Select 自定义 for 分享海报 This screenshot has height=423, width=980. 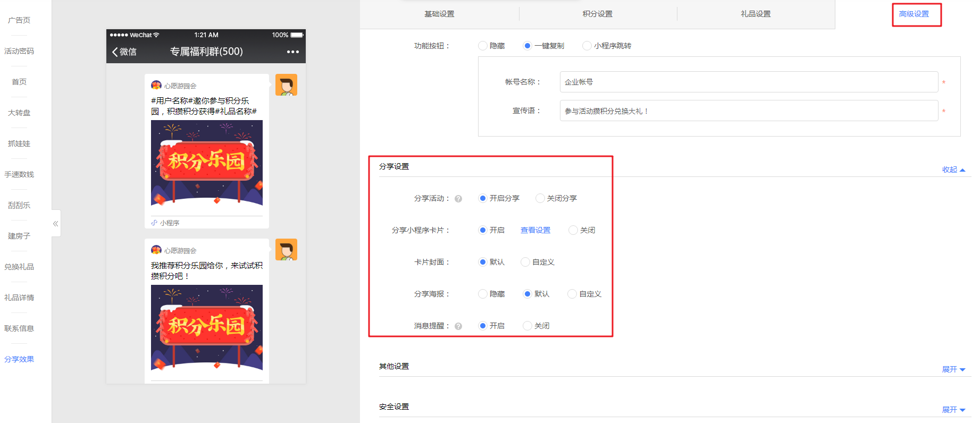tap(572, 294)
